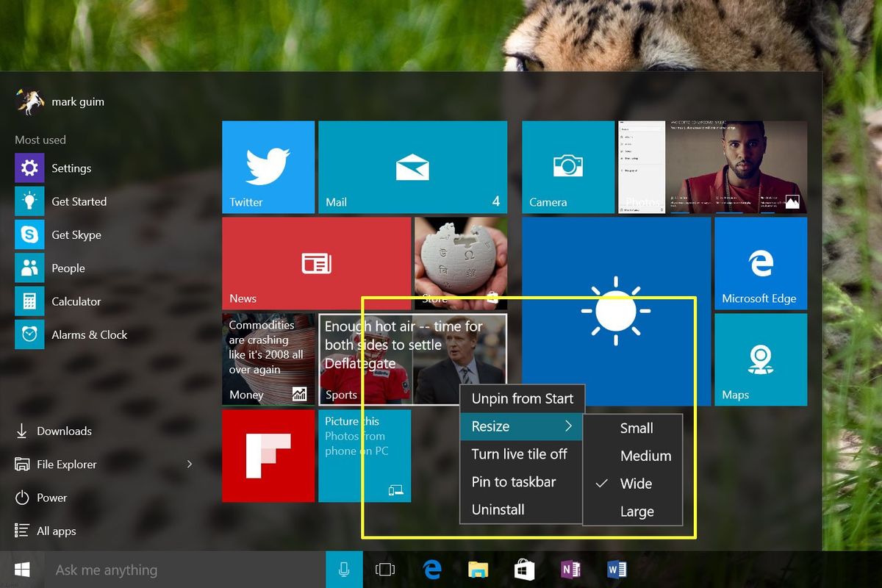Open the All apps list
Image resolution: width=882 pixels, height=588 pixels.
(55, 531)
